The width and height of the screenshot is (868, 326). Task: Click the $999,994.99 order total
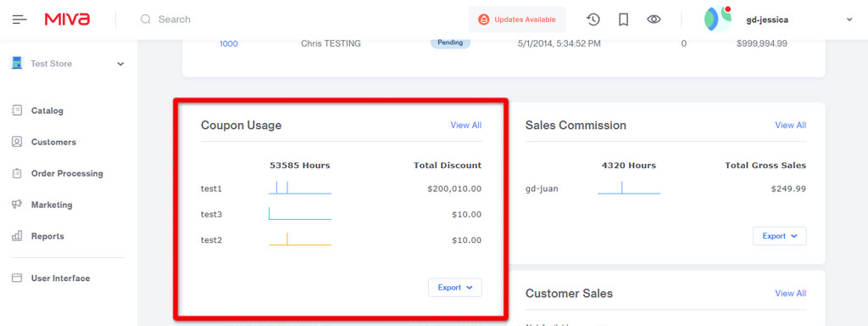point(762,44)
